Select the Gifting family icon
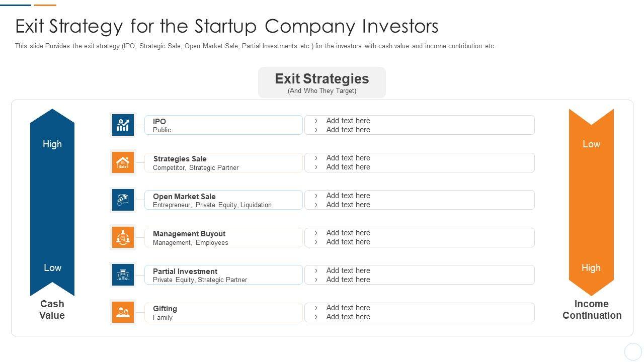This screenshot has height=362, width=644. (x=123, y=312)
